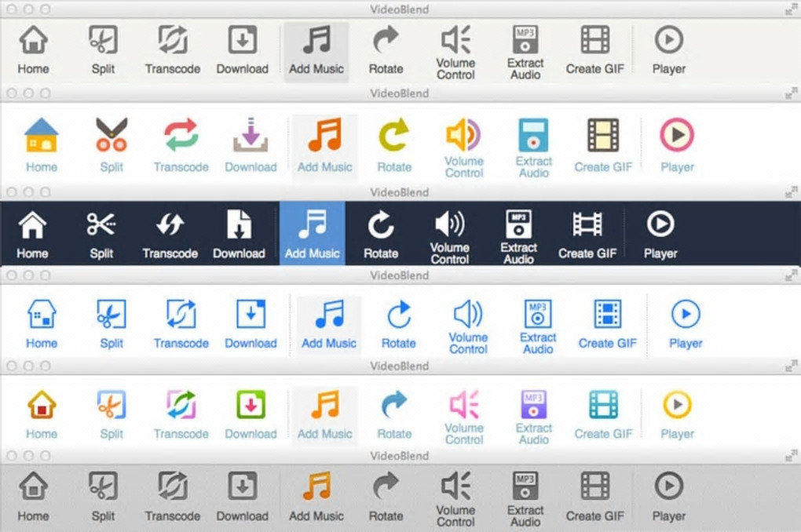Viewport: 801px width, 532px height.
Task: Click Download in the gray-outline first toolbar
Action: pyautogui.click(x=242, y=50)
